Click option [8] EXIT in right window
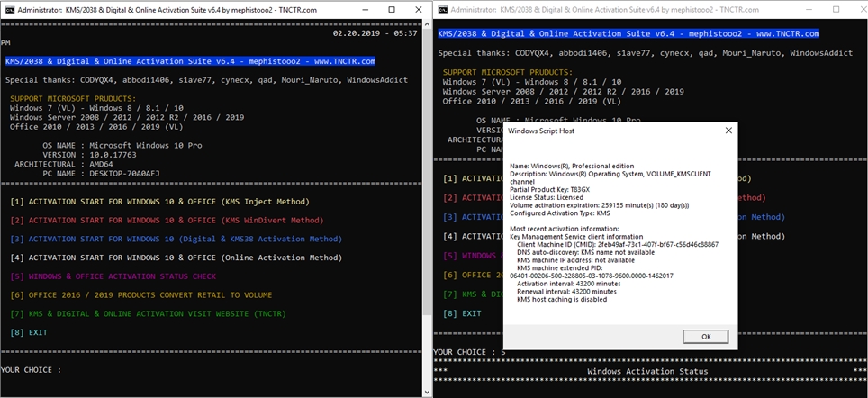868x398 pixels. pos(462,313)
